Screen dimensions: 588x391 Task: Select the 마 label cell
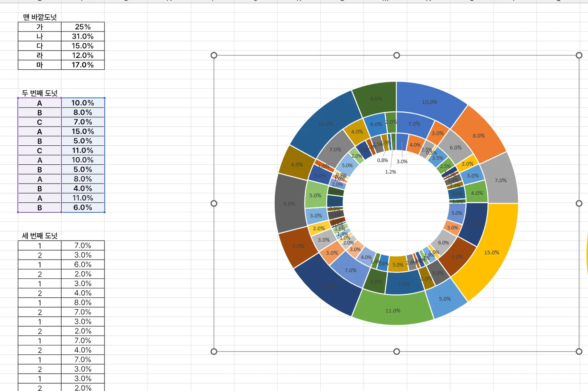40,64
